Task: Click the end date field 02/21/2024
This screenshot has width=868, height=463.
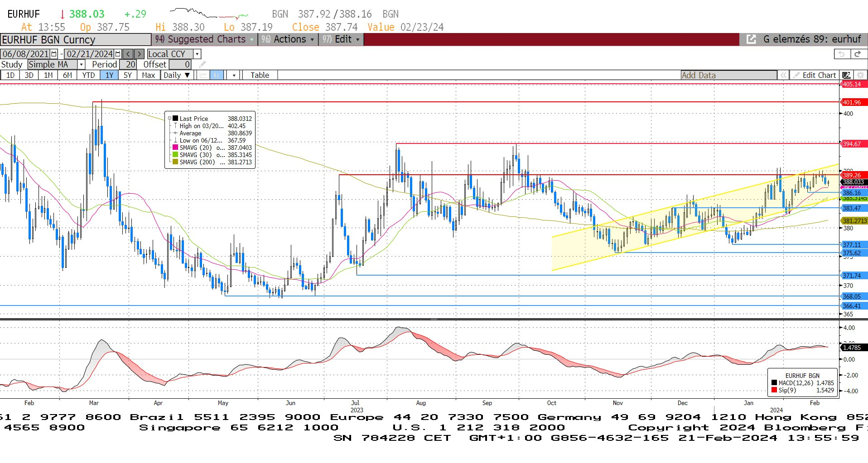Action: point(89,54)
